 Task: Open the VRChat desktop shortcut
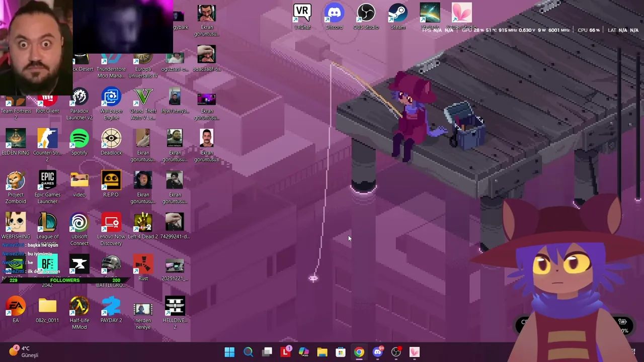tap(302, 17)
